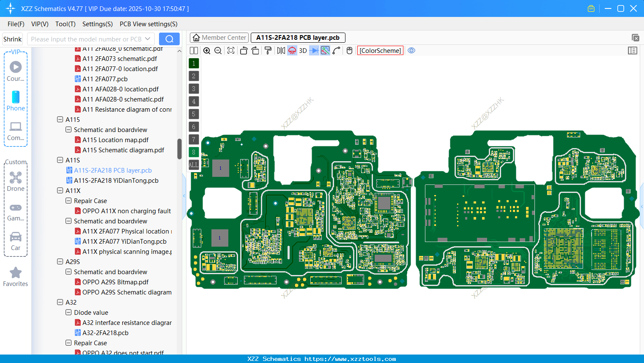Open the model number dropdown
The height and width of the screenshot is (363, 644).
coord(148,39)
